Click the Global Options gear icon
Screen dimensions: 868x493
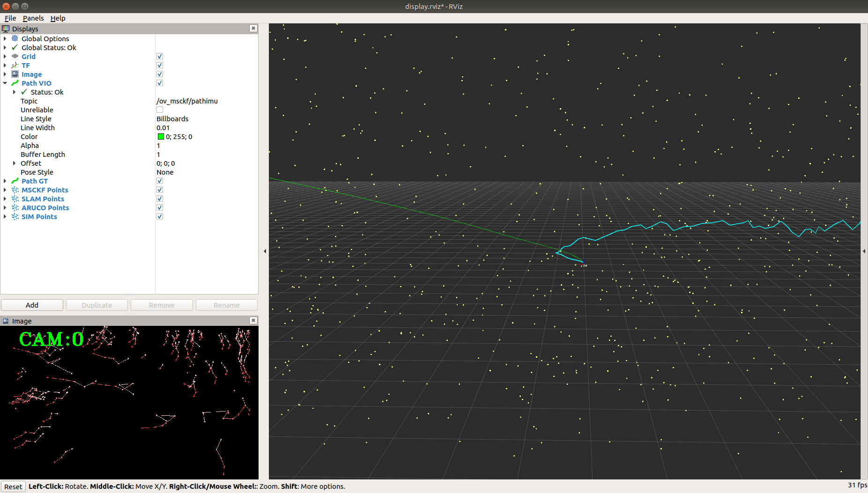click(15, 38)
